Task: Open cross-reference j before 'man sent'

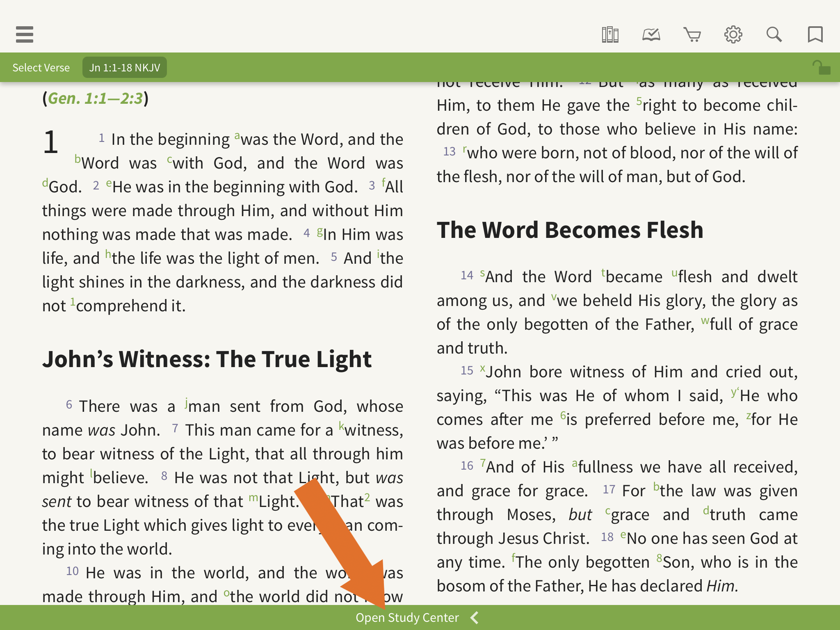Action: pos(186,403)
